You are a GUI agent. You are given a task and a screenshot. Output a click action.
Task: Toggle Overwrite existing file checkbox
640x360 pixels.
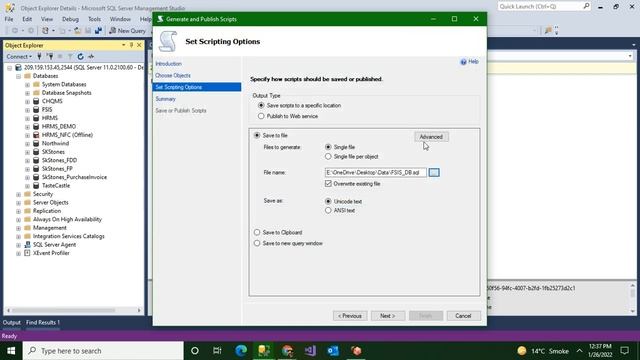tap(328, 184)
